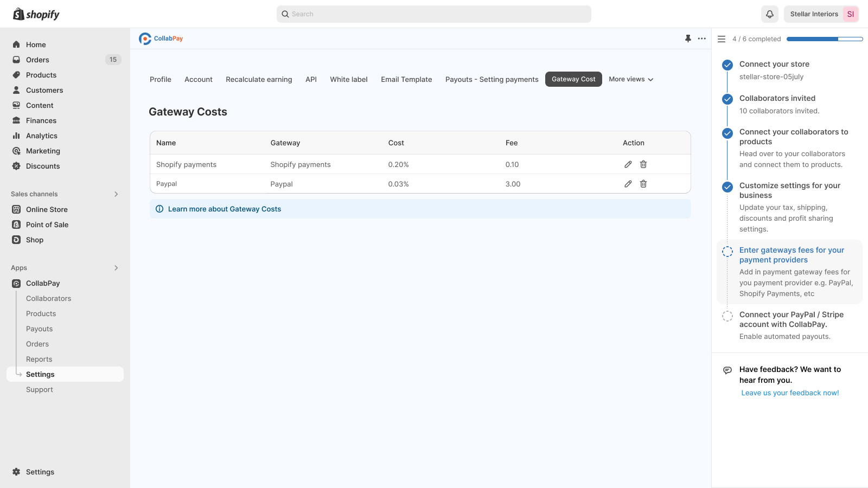Open the setup guide hamburger menu
Image resolution: width=868 pixels, height=488 pixels.
click(722, 39)
